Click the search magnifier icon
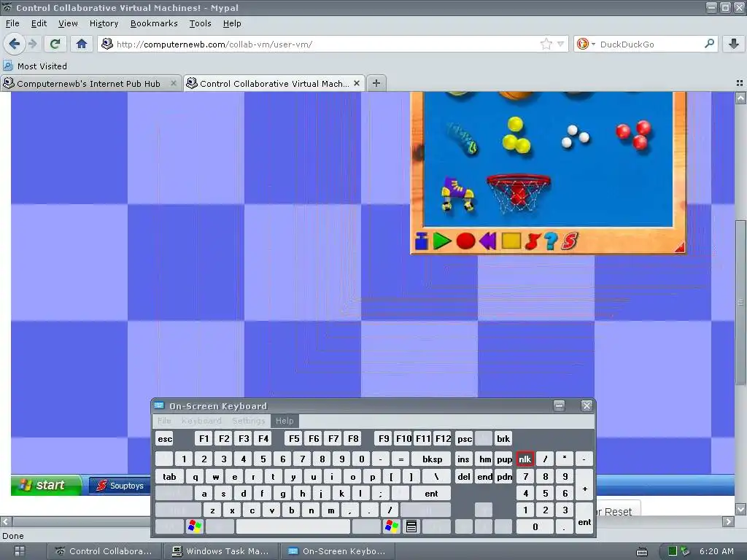This screenshot has height=560, width=747. click(x=709, y=44)
